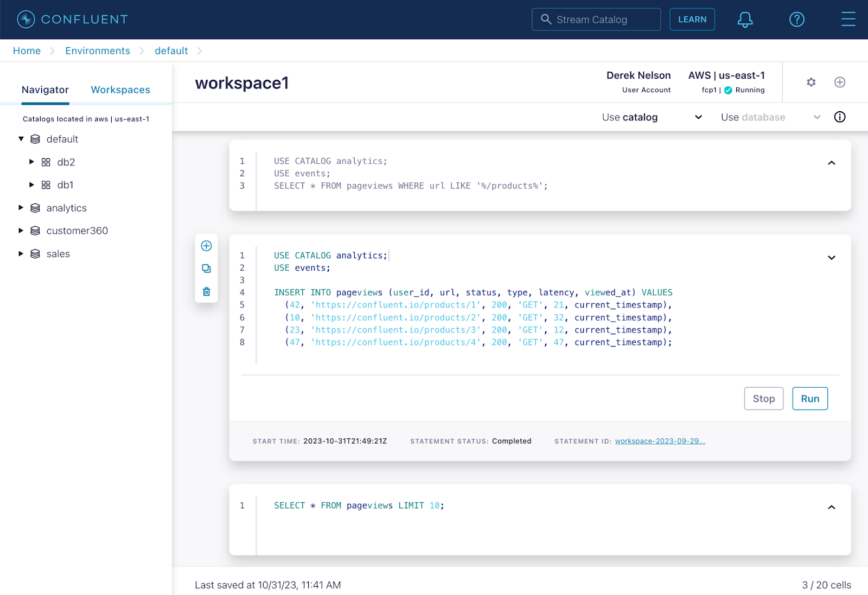Open the help question mark icon

(796, 20)
